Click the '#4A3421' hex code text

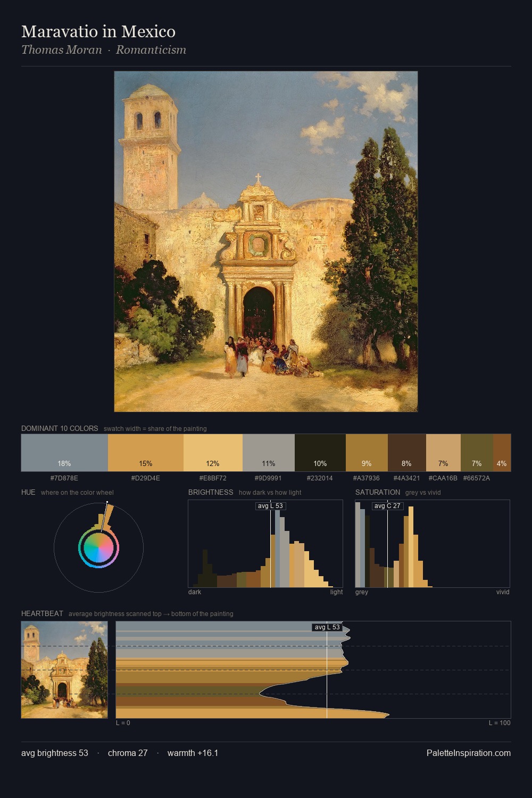point(406,478)
